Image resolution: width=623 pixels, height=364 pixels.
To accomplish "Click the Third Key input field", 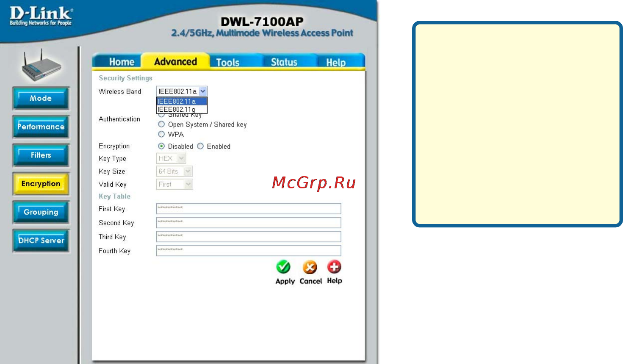I will click(249, 237).
